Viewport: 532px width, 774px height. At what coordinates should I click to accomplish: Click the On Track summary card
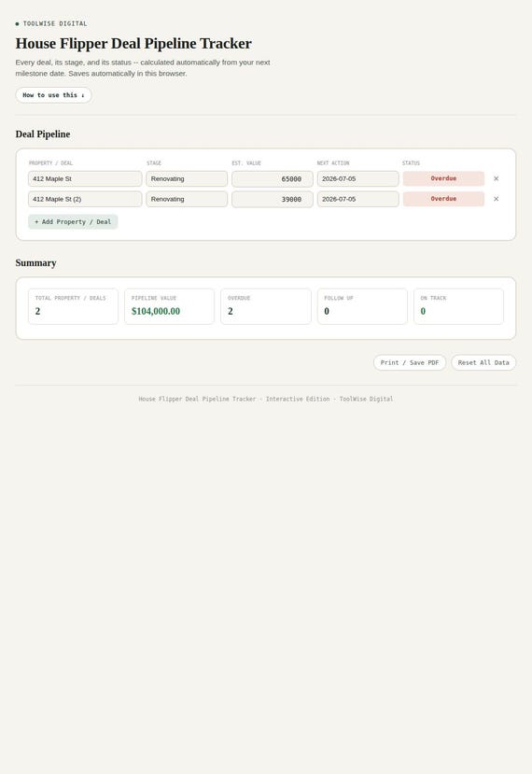click(458, 306)
